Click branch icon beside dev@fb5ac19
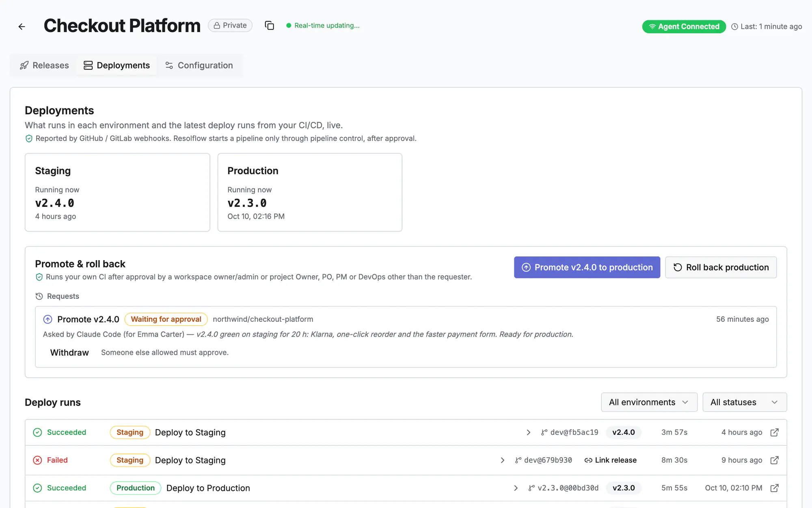The image size is (812, 508). coord(544,432)
